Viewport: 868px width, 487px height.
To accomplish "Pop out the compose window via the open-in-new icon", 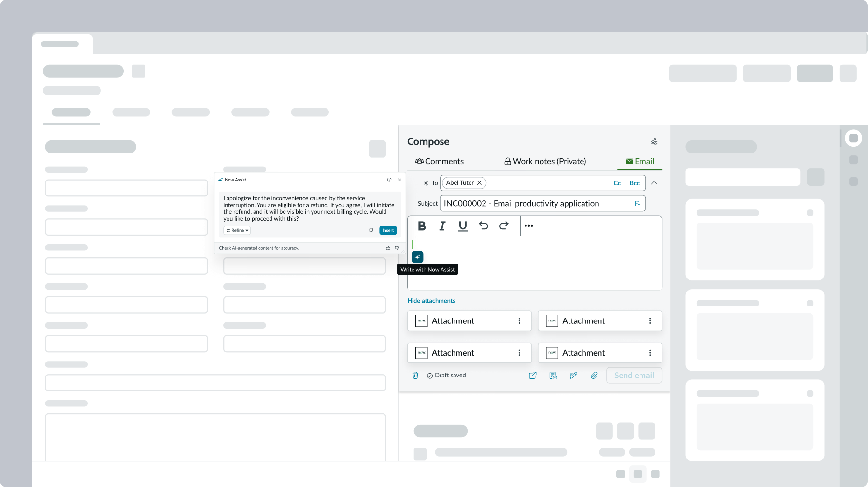I will click(532, 375).
